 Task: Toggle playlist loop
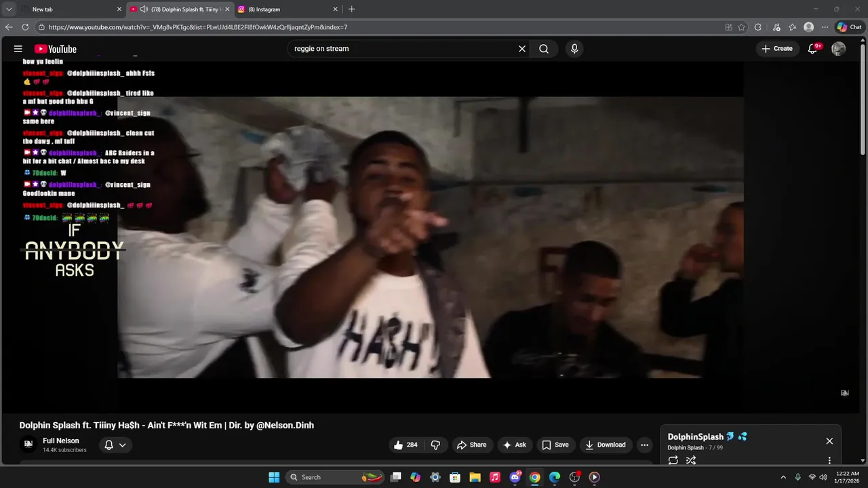coord(673,460)
